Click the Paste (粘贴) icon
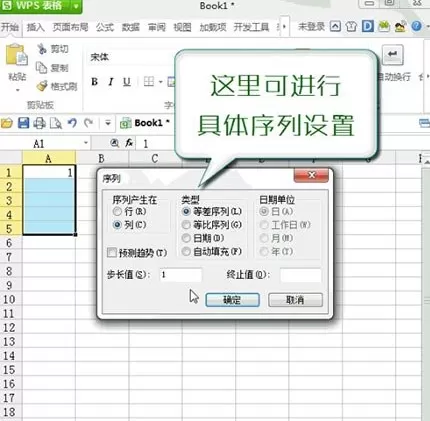 pyautogui.click(x=16, y=54)
